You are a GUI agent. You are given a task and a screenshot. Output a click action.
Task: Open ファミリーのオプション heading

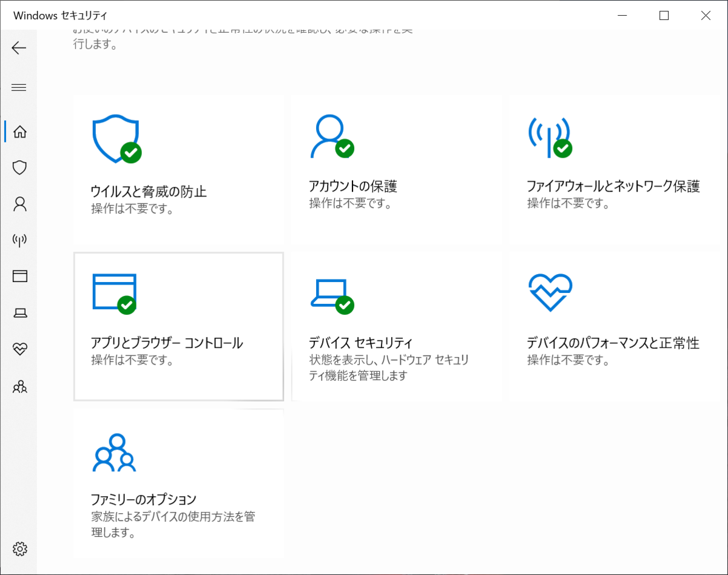tap(144, 500)
